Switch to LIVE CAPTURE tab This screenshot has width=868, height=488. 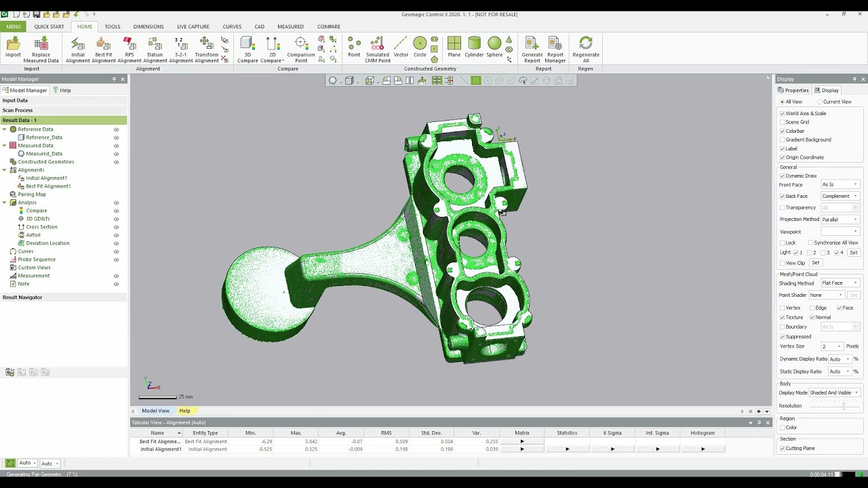click(x=193, y=26)
